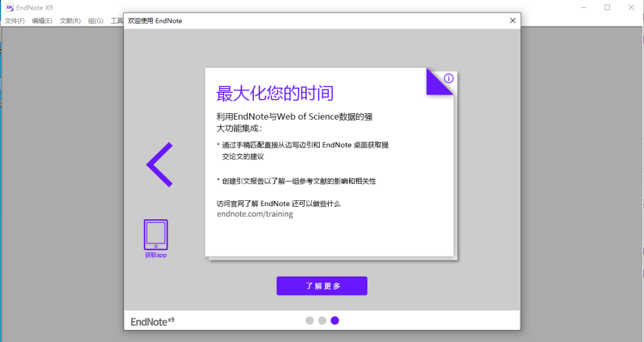Open the endnote.com/training link
This screenshot has height=342, width=644.
pyautogui.click(x=255, y=214)
